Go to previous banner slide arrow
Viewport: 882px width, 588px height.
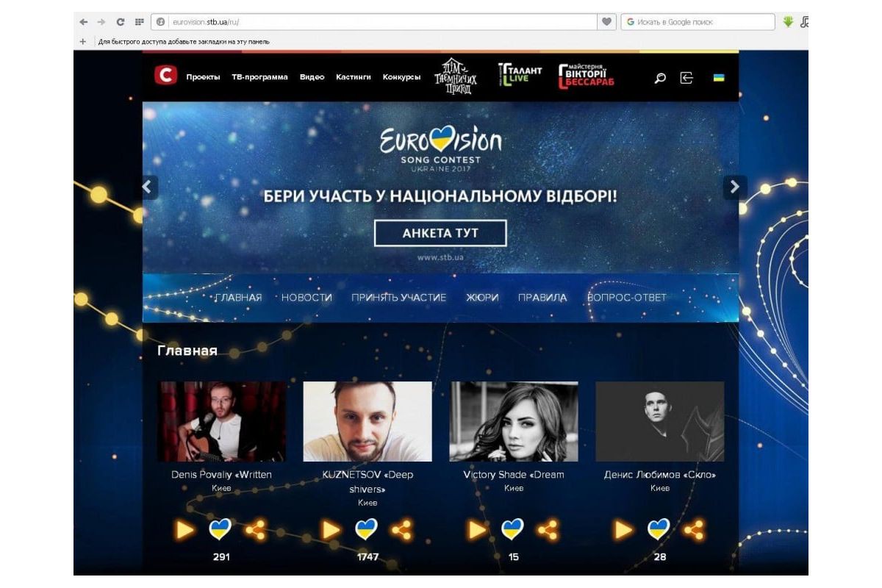149,187
